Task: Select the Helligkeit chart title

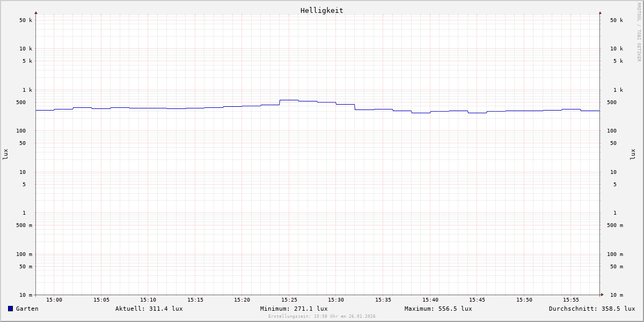Action: 321,10
